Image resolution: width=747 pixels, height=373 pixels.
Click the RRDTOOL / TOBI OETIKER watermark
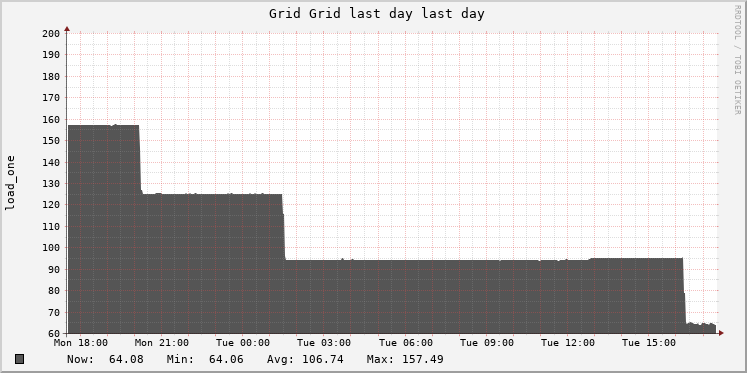pyautogui.click(x=737, y=60)
